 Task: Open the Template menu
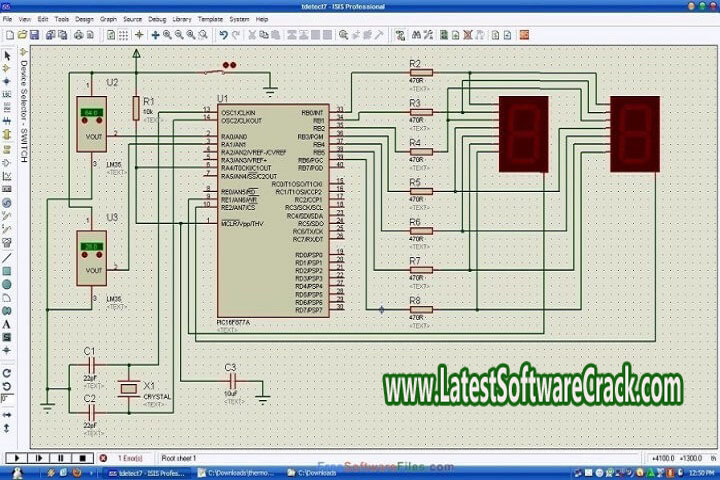pyautogui.click(x=210, y=19)
